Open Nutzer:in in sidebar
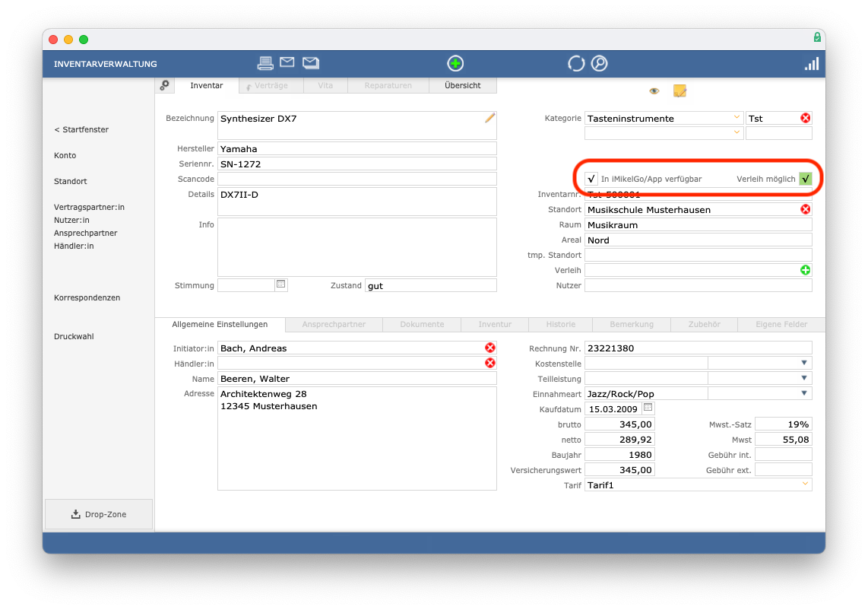The width and height of the screenshot is (868, 610). tap(71, 220)
